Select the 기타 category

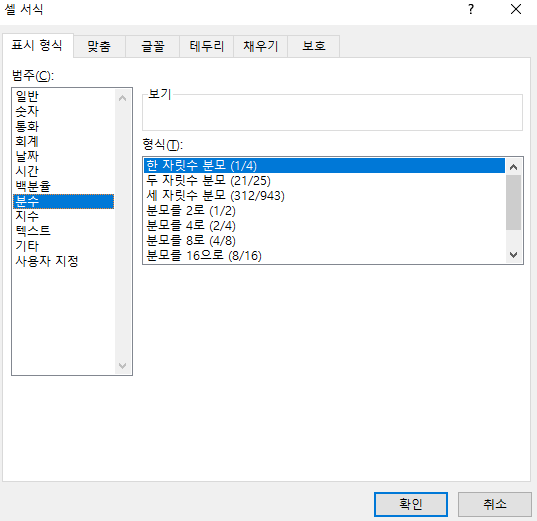pos(63,246)
